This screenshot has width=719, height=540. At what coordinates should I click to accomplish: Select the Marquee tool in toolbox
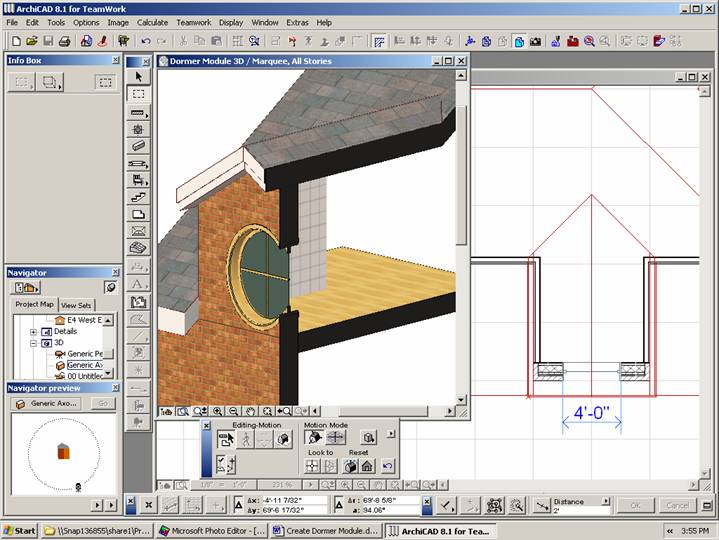(x=138, y=94)
